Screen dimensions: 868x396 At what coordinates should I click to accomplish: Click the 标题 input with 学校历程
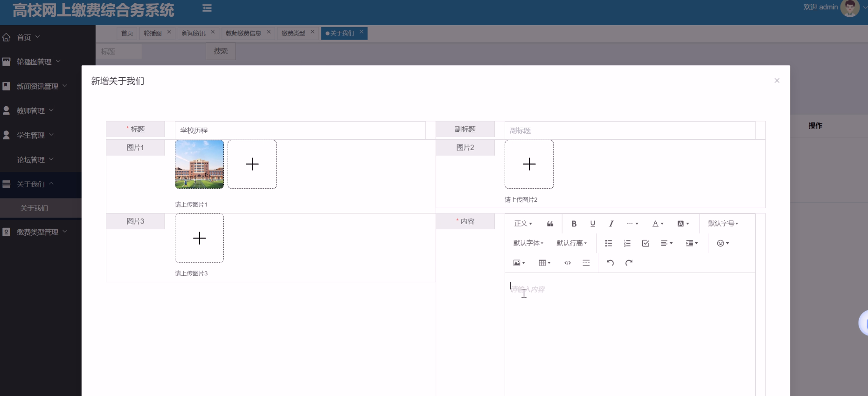coord(300,130)
